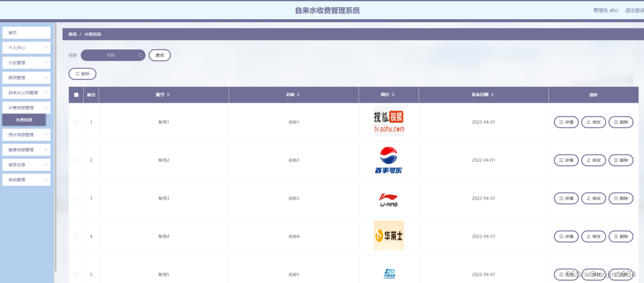
Task: Expand the 小区管理 sidebar menu
Action: [x=26, y=62]
